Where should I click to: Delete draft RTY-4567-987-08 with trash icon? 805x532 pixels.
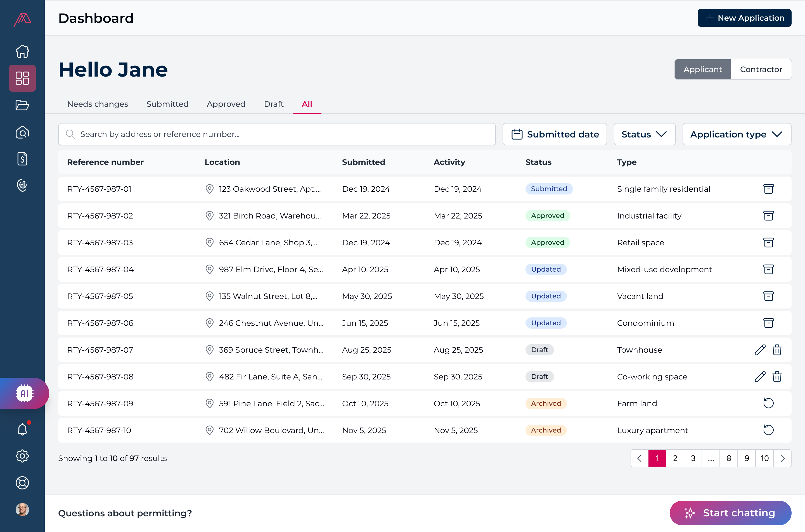click(777, 377)
